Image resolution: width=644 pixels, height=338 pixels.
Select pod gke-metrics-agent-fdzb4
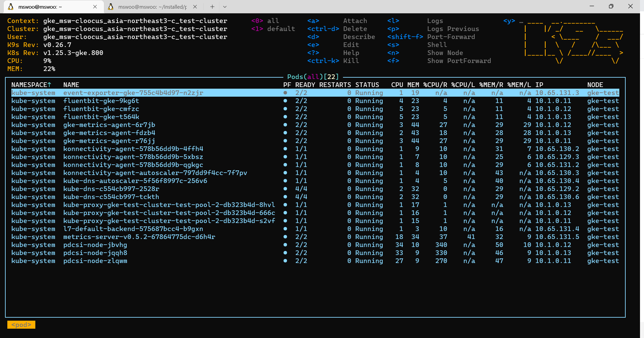pyautogui.click(x=315, y=133)
